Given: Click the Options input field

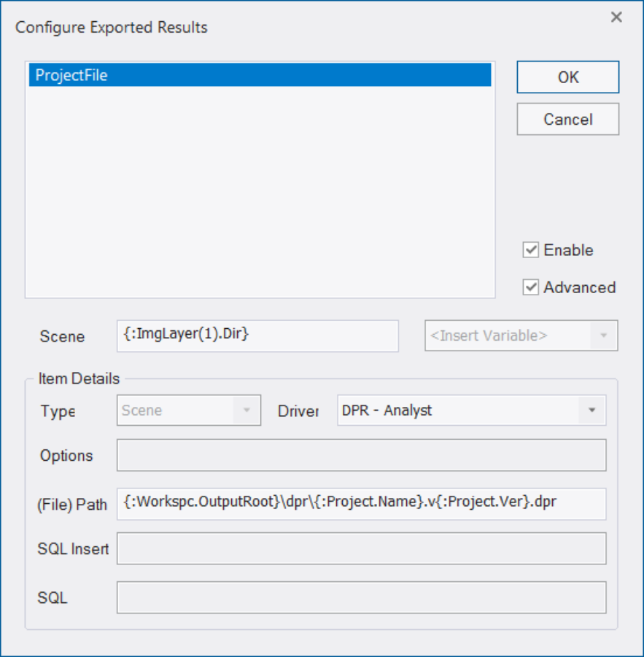Looking at the screenshot, I should [362, 455].
